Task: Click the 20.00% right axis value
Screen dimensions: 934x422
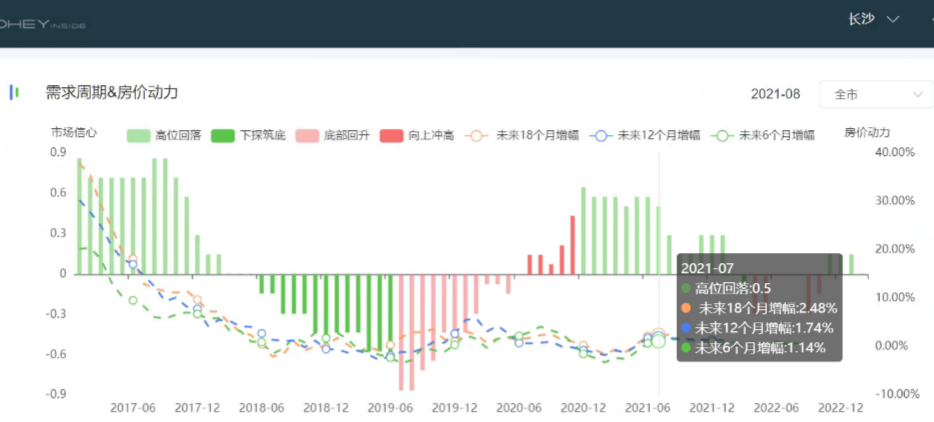Action: point(895,249)
